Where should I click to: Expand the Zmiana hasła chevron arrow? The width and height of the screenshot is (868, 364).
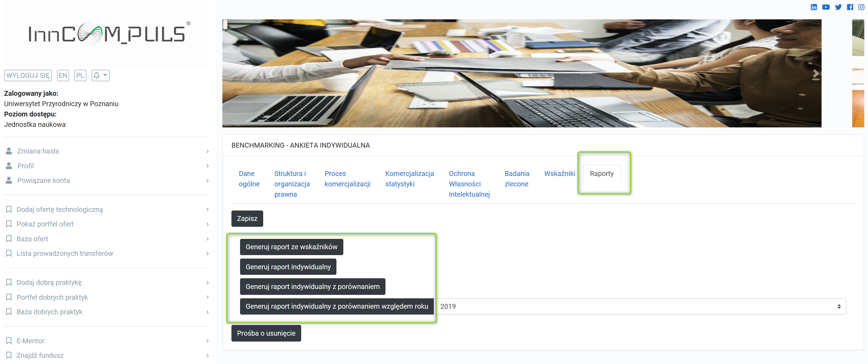tap(207, 151)
